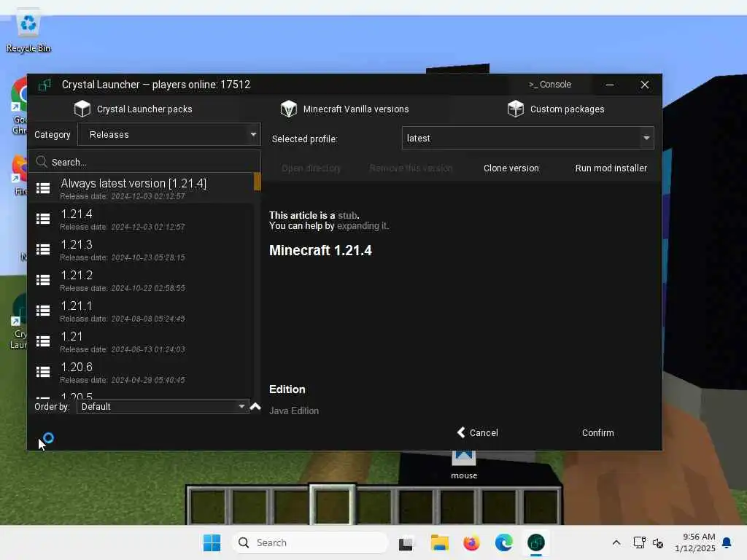Open Task View from the taskbar
The width and height of the screenshot is (747, 560).
[x=406, y=542]
